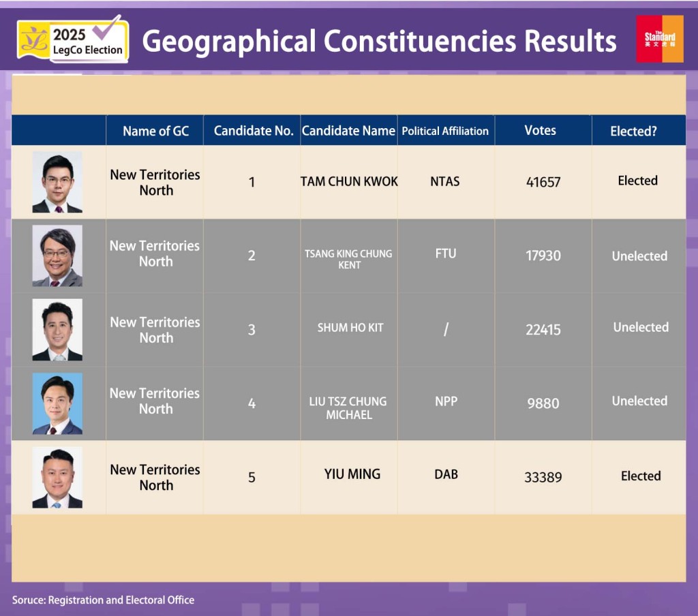Click the 2025 LegCo Election logo

[x=73, y=41]
